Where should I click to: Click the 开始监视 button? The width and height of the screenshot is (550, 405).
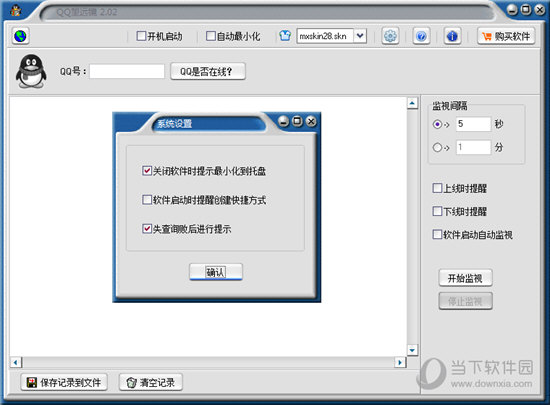pos(465,278)
